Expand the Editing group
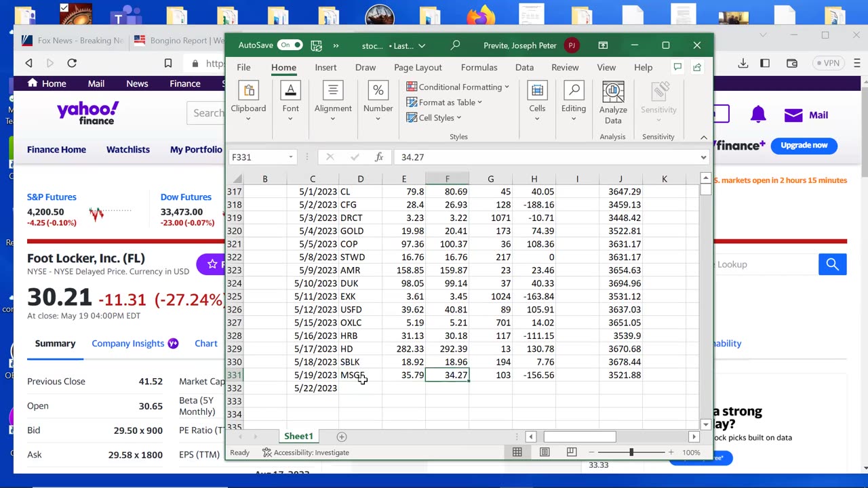Image resolution: width=868 pixels, height=488 pixels. [574, 102]
